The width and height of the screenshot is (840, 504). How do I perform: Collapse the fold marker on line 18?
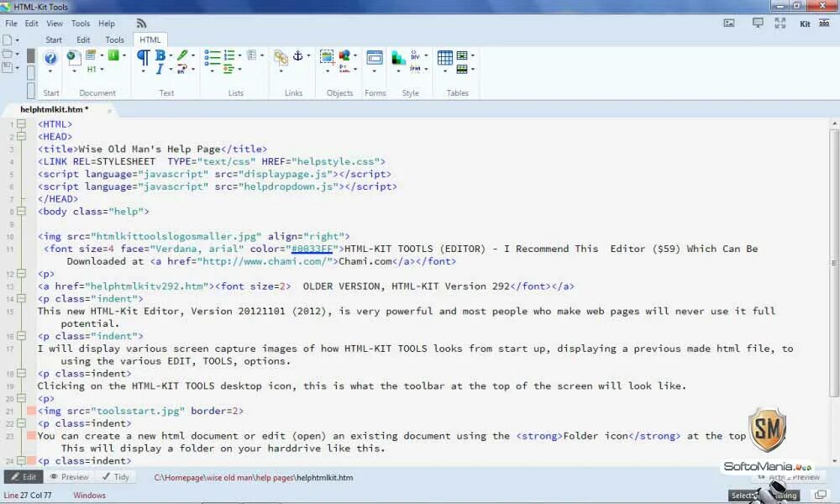pos(22,373)
